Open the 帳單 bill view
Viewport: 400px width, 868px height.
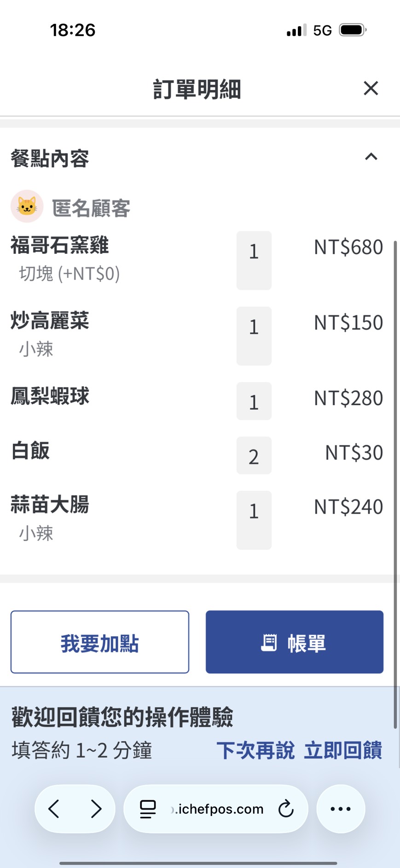point(294,642)
